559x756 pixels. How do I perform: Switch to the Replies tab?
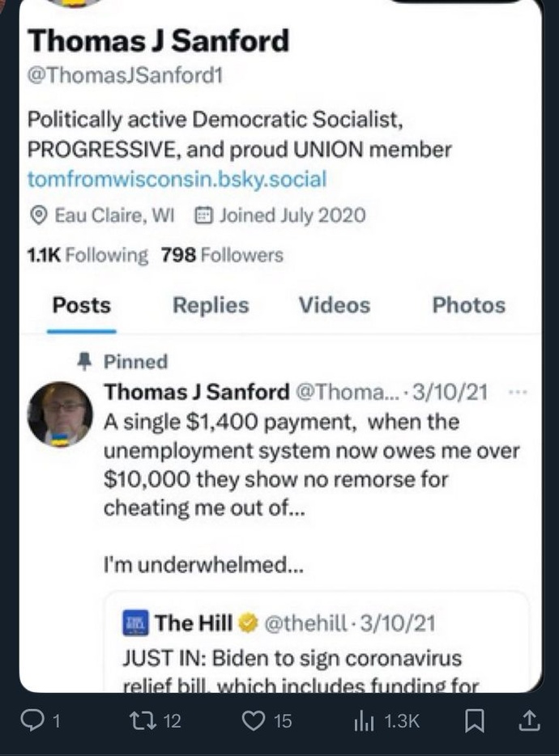pos(211,305)
